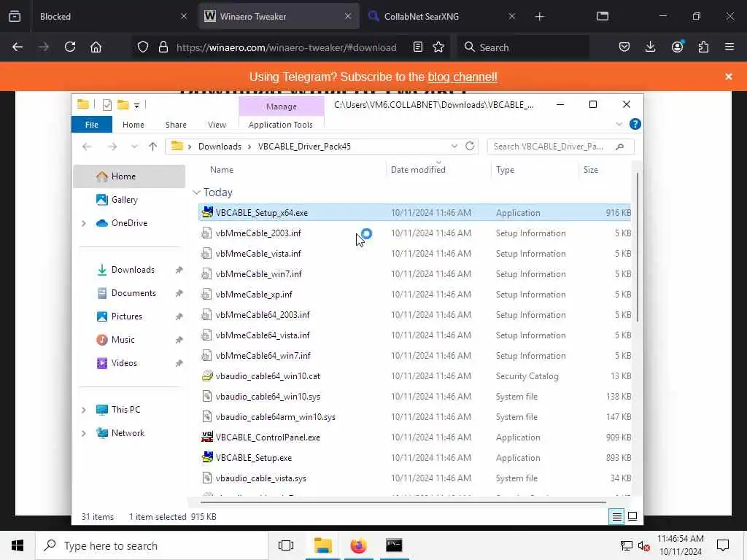Open address bar history dropdown
Viewport: 747px width, 560px height.
coord(454,146)
